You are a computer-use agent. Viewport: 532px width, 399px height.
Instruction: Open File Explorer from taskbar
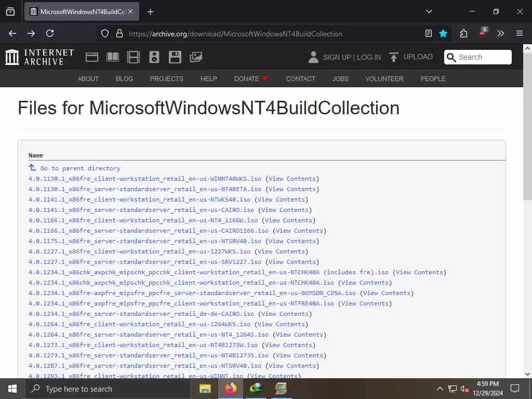[205, 389]
